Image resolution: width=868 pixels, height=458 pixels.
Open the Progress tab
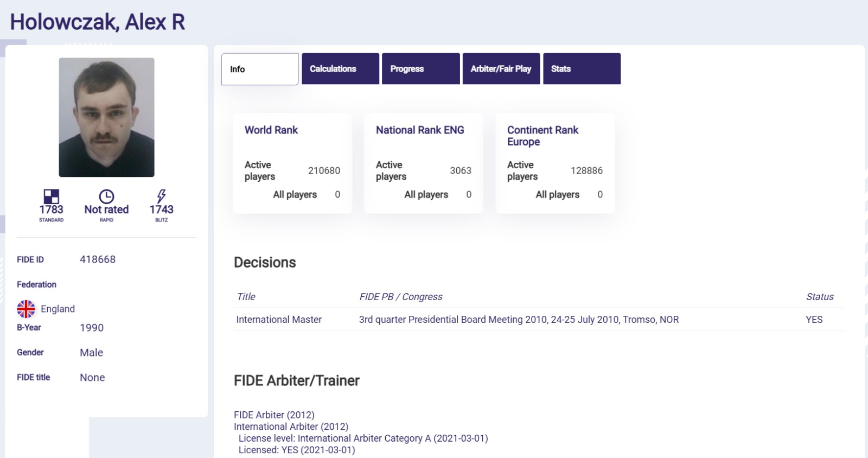pyautogui.click(x=420, y=69)
